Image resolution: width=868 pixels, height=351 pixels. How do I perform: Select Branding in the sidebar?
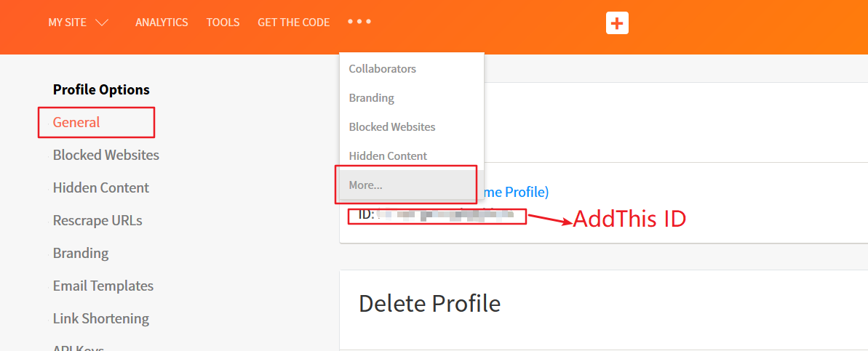click(x=80, y=253)
